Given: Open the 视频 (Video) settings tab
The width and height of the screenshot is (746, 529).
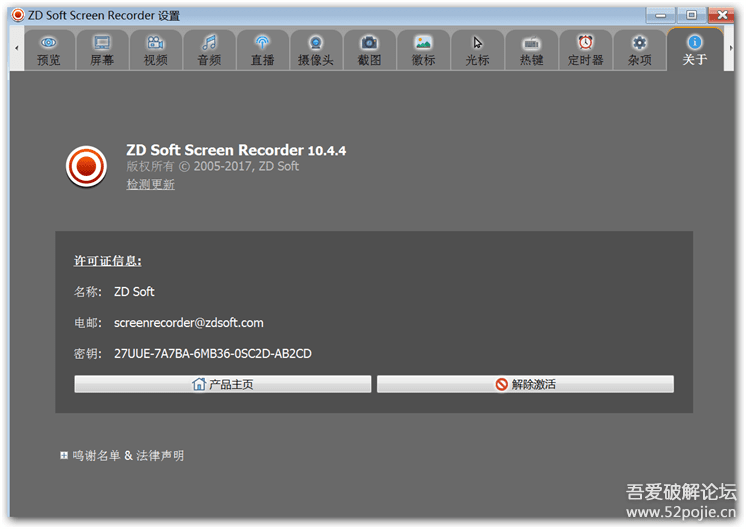Looking at the screenshot, I should (156, 50).
